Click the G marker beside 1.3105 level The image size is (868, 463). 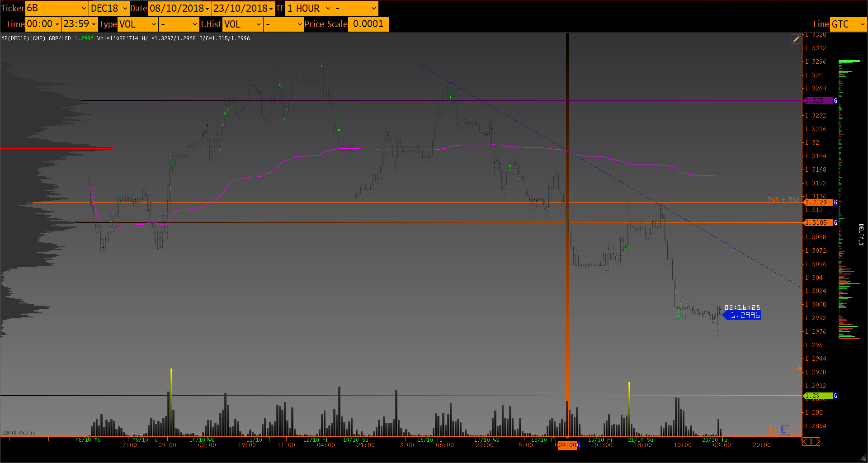(835, 222)
